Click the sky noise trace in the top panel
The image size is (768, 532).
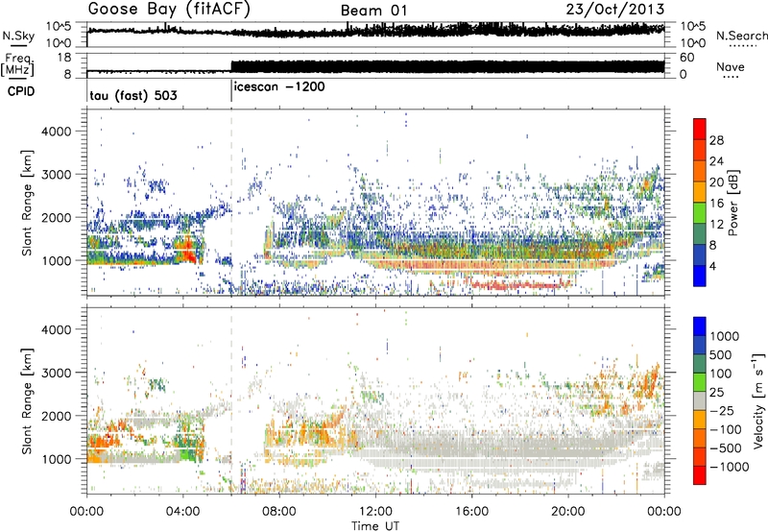[x=375, y=31]
